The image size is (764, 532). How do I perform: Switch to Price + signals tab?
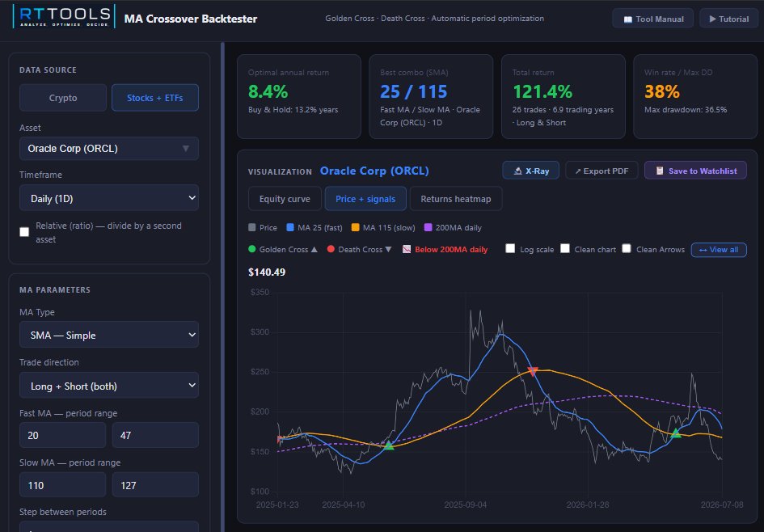(x=365, y=199)
